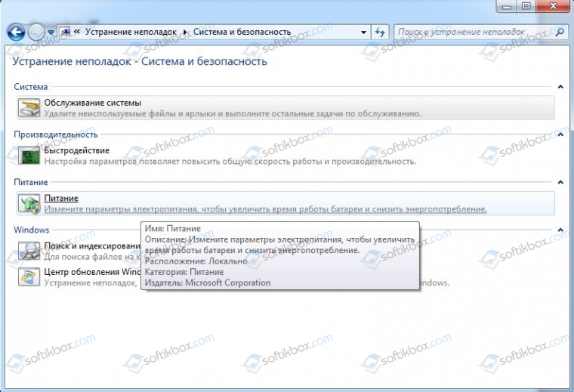Click the «Питание» power icon

pos(29,203)
